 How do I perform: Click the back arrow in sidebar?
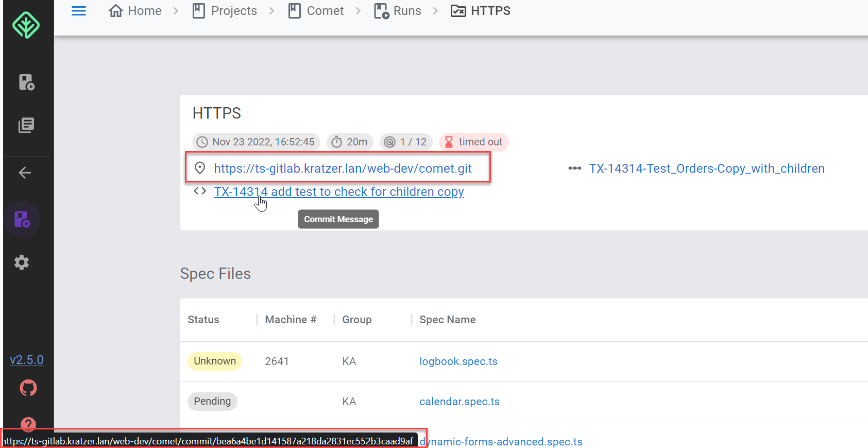25,173
